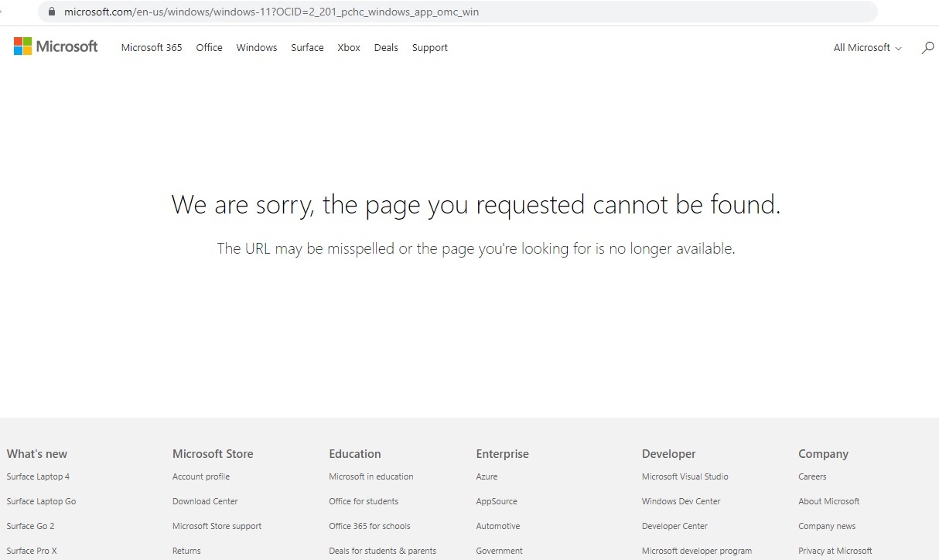Click the padlock icon in address bar
Viewport: 939px width, 560px height.
point(52,12)
